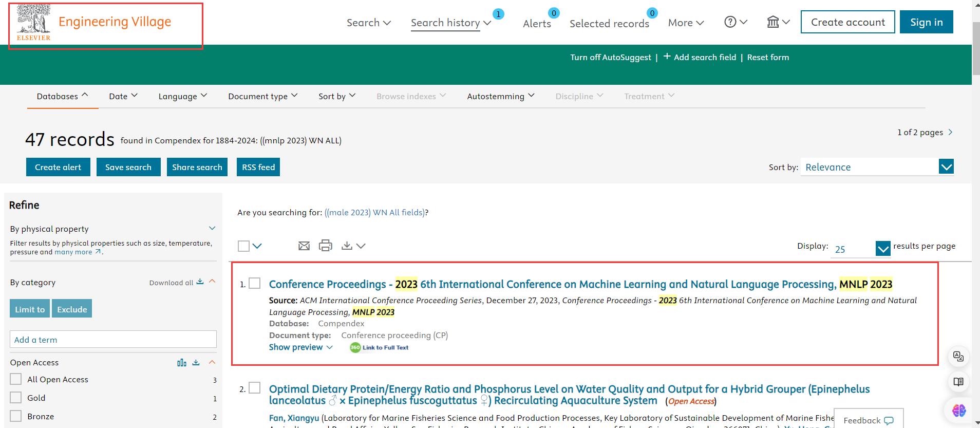The image size is (980, 428).
Task: Click the Sign in button
Action: coord(926,22)
